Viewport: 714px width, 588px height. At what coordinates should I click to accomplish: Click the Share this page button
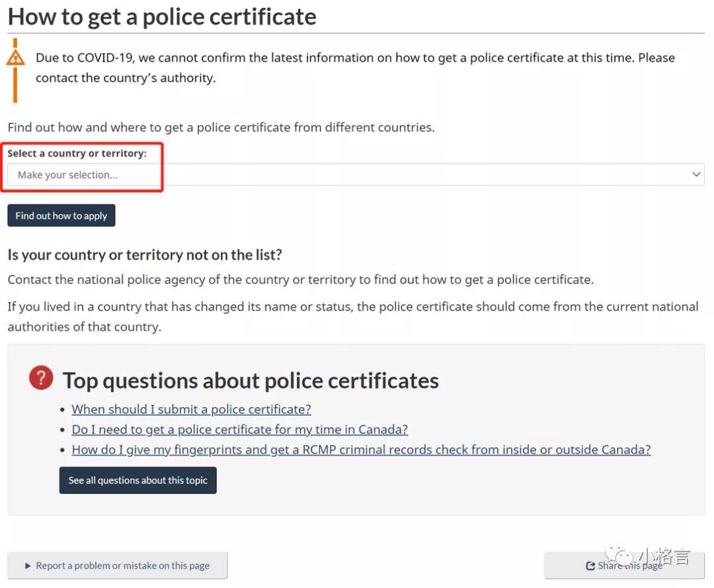pos(623,566)
